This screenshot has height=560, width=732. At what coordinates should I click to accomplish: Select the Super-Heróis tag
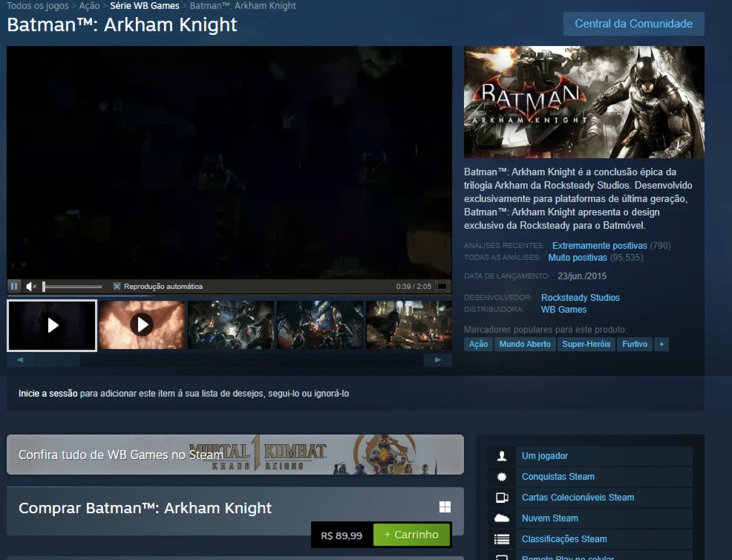(586, 344)
